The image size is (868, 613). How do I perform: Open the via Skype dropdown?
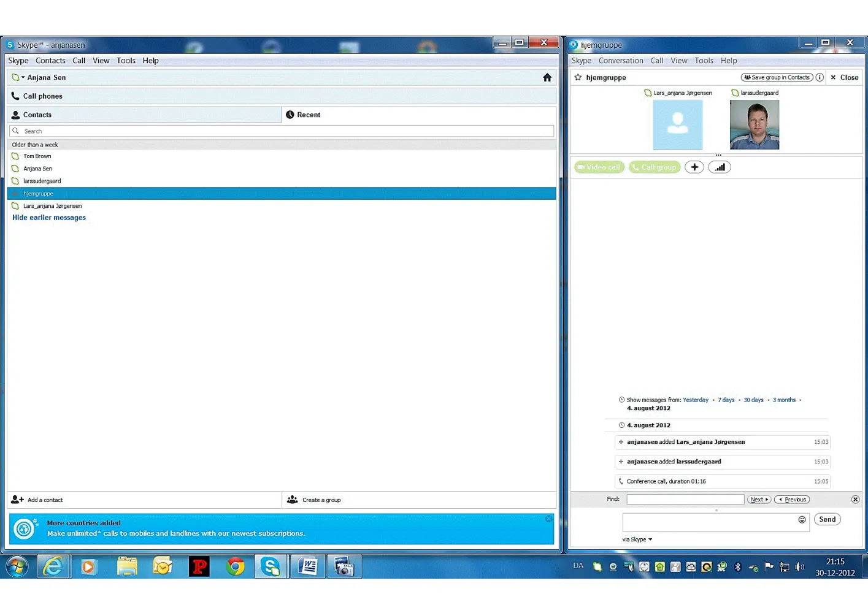point(637,539)
